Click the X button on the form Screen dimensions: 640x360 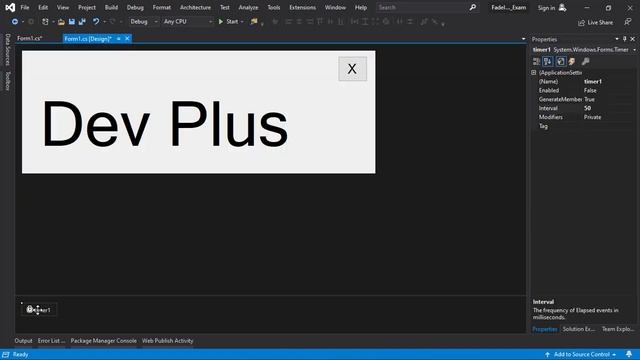(x=352, y=69)
